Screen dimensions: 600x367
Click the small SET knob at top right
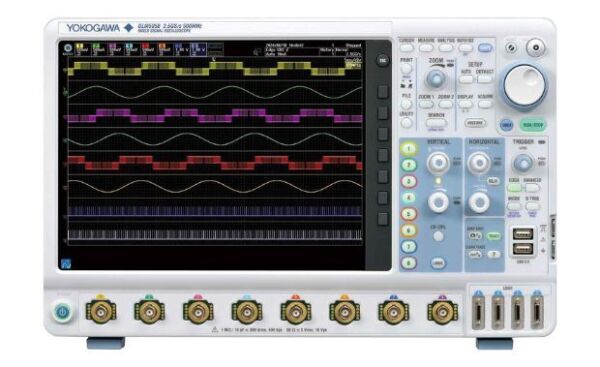point(535,47)
